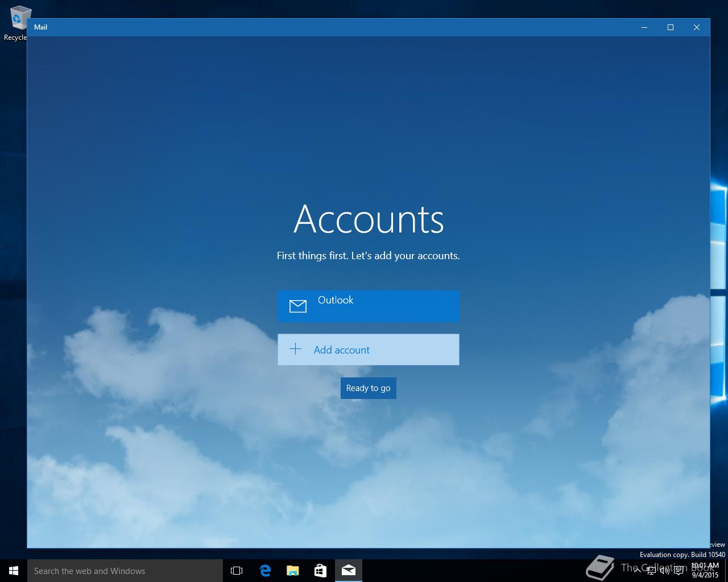
Task: Open the Windows Start menu
Action: coord(14,571)
